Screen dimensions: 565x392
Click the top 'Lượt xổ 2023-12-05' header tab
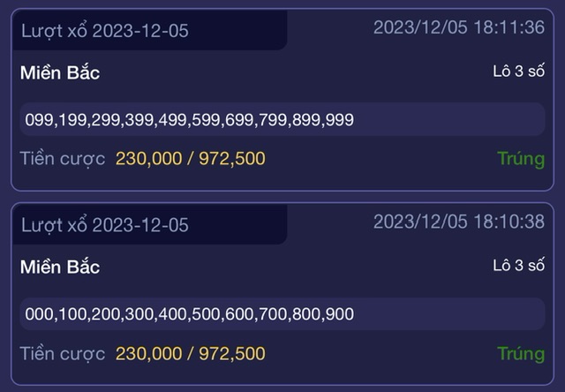[150, 30]
